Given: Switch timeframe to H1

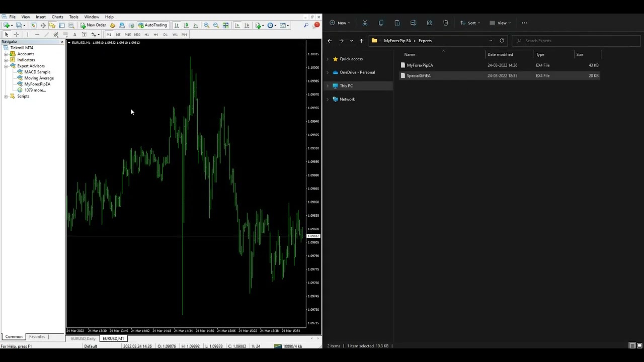Looking at the screenshot, I should coord(146,35).
